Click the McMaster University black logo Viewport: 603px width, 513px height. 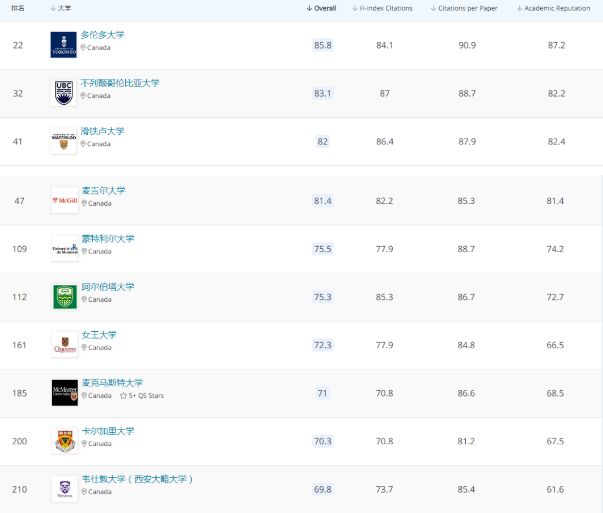tap(65, 393)
